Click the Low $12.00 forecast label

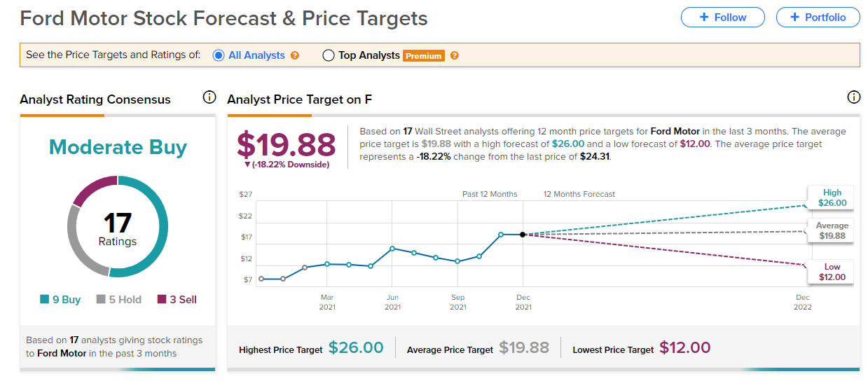tap(832, 272)
